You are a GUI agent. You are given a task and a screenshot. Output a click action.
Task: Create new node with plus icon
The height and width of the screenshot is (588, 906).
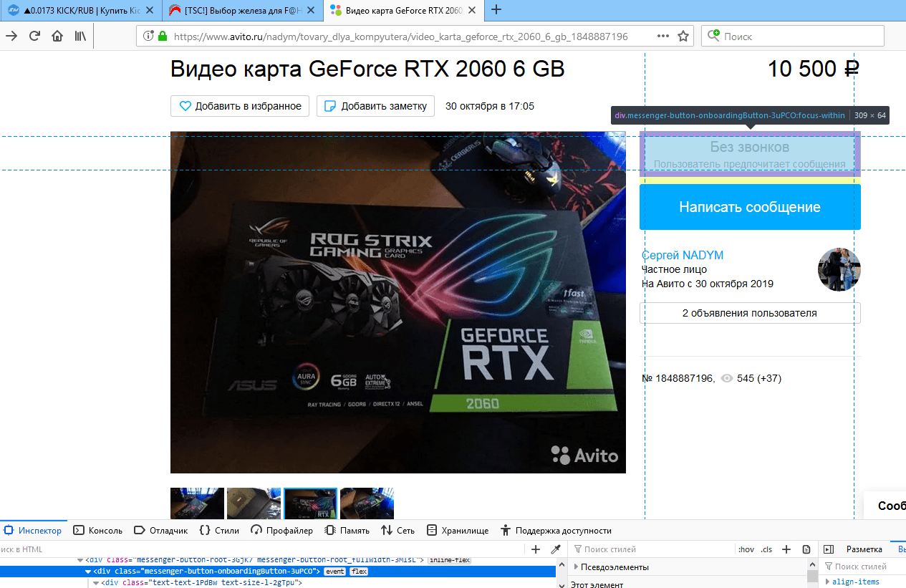point(536,549)
